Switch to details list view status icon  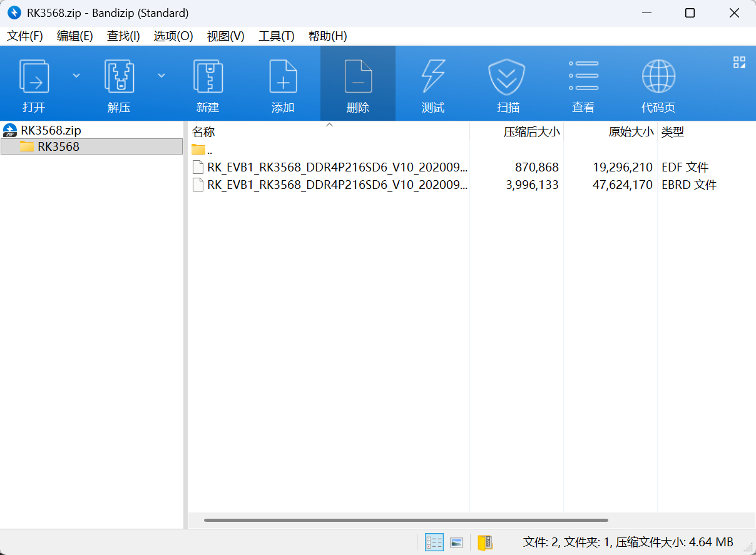coord(434,542)
